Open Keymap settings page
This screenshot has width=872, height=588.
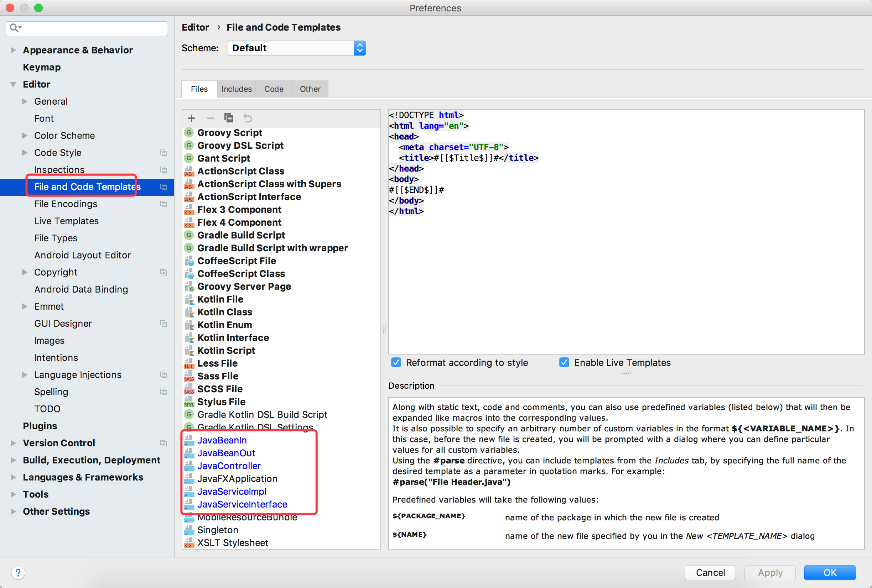(x=42, y=68)
